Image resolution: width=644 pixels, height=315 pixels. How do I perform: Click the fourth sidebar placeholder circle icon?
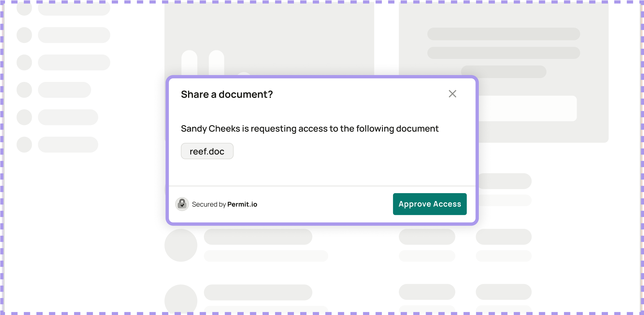24,90
